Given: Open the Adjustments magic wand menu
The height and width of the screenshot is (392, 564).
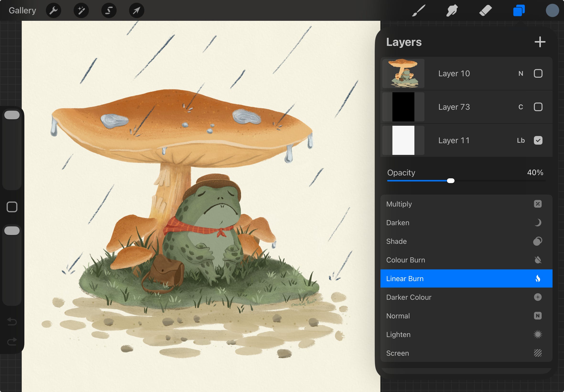Looking at the screenshot, I should pos(81,11).
